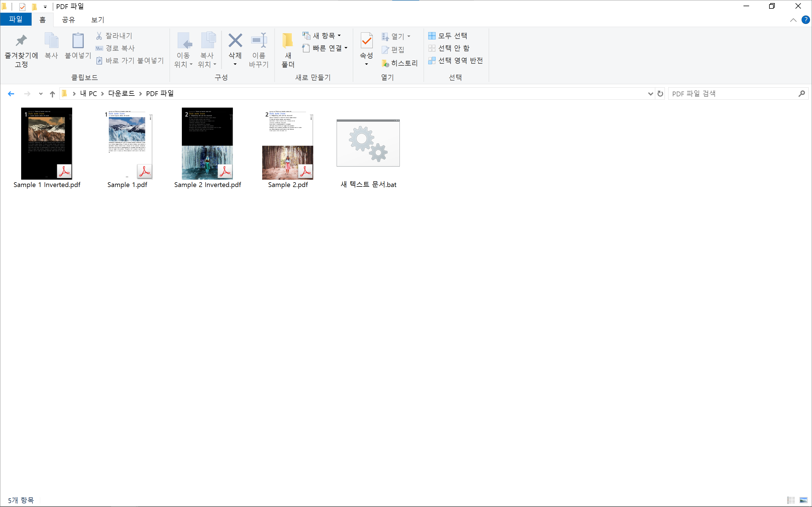Click the New Folder (새 폴더) icon
Viewport: 812px width, 507px height.
(288, 41)
